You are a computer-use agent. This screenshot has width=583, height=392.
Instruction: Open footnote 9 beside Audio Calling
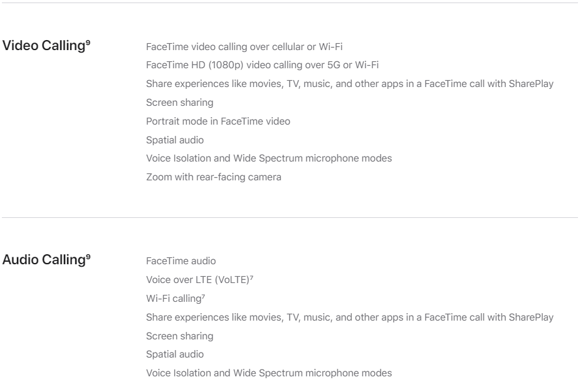pos(88,256)
